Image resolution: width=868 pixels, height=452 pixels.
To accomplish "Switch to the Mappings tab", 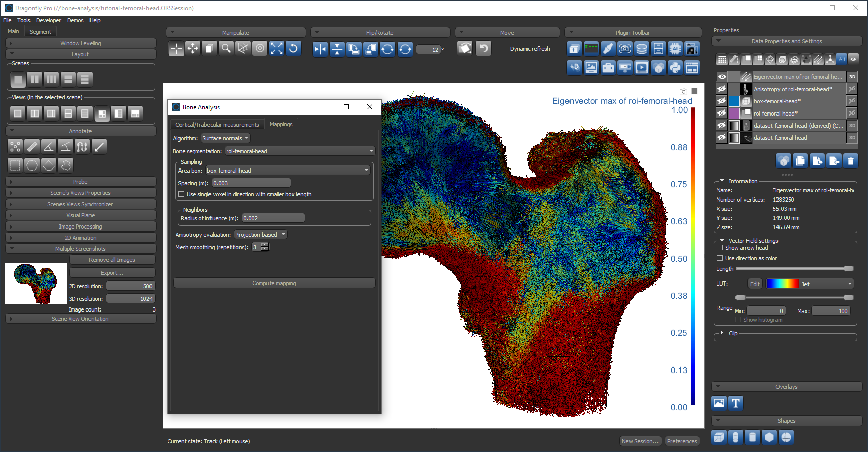I will click(x=281, y=124).
